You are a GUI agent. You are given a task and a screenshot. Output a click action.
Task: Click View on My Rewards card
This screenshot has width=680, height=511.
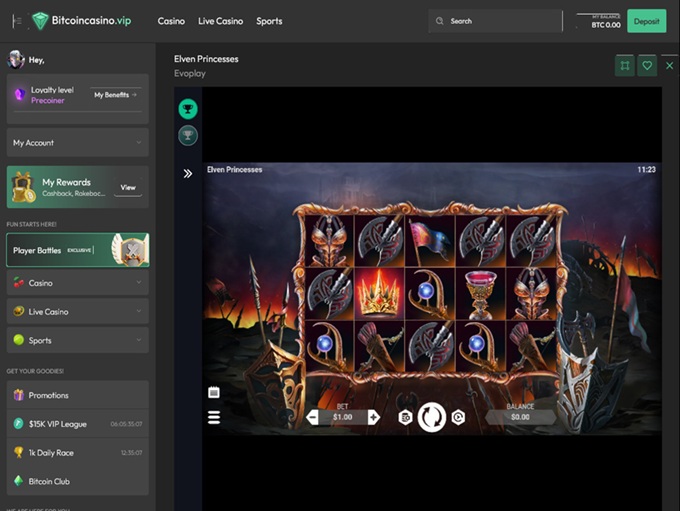point(128,187)
